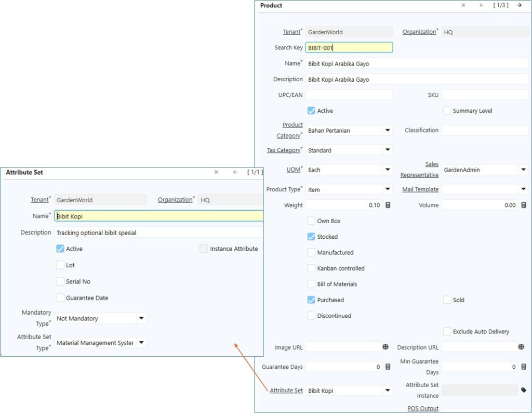532x413 pixels.
Task: Toggle the Stocked checkbox
Action: (x=311, y=237)
